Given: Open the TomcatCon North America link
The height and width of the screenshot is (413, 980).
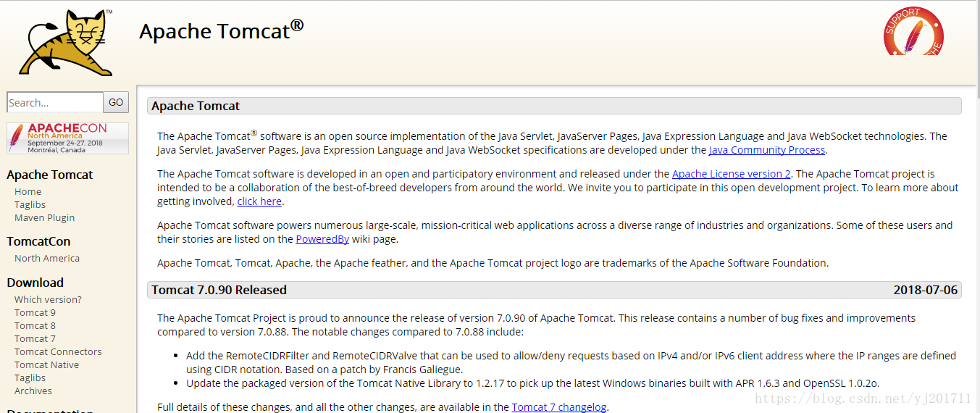Looking at the screenshot, I should (47, 258).
